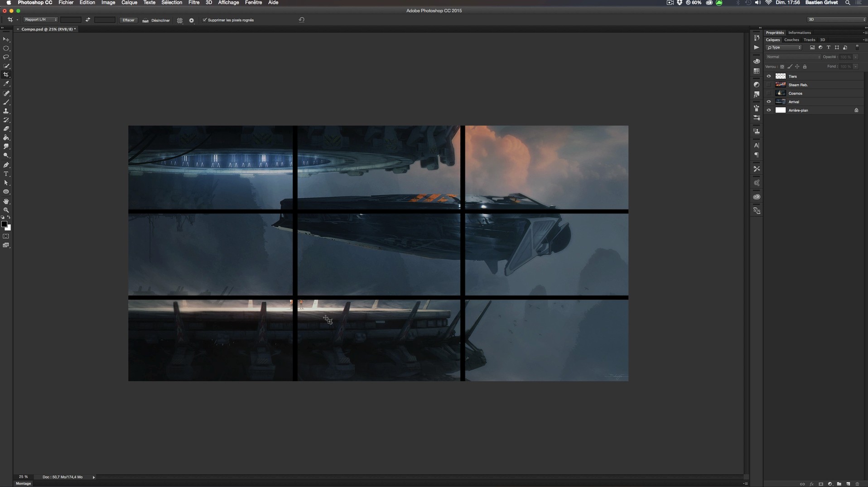The height and width of the screenshot is (487, 868).
Task: Open the 3D workspace switcher dropdown
Action: [x=836, y=19]
